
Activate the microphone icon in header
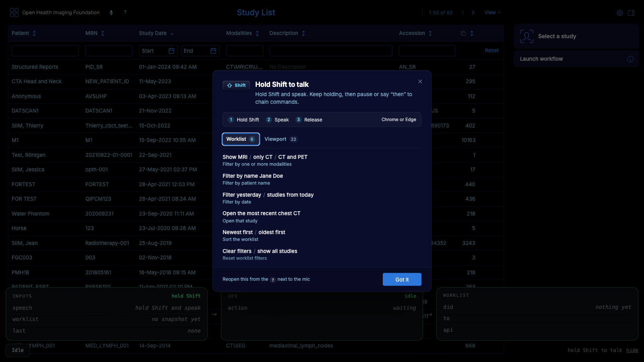[111, 12]
